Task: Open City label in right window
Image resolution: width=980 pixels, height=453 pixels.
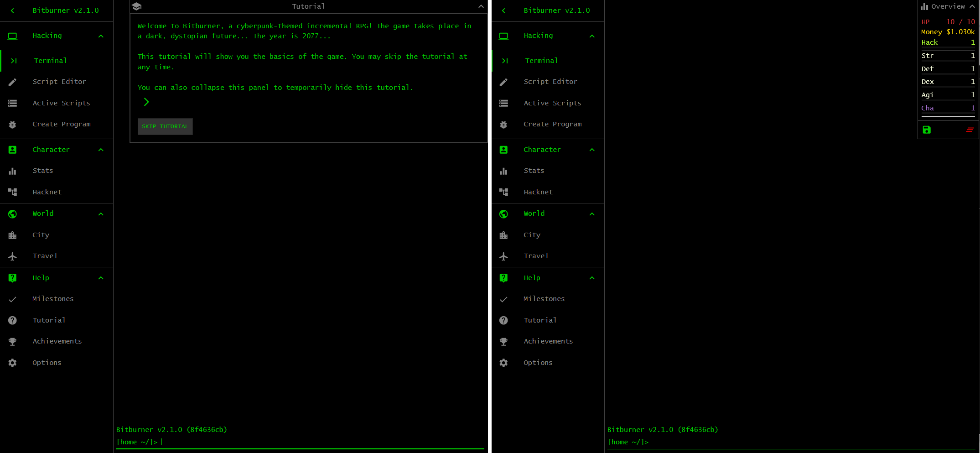Action: pyautogui.click(x=532, y=235)
